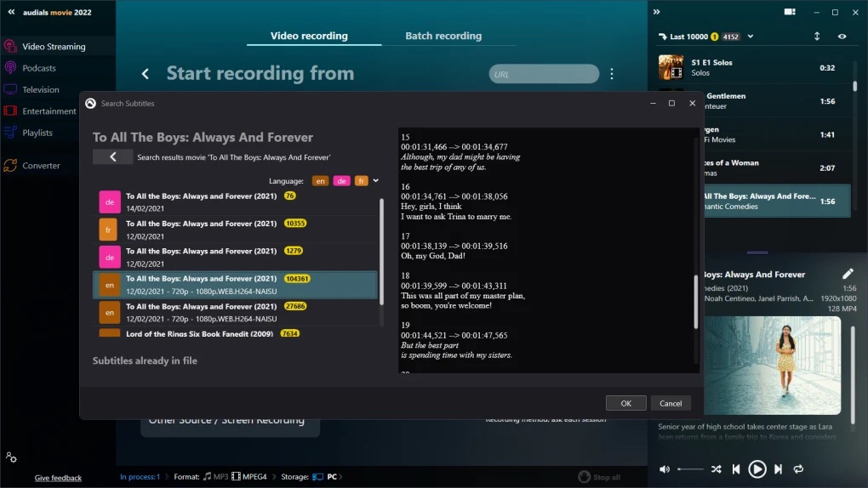This screenshot has height=488, width=868.
Task: Click subtitle preview text scrollbar
Action: tap(696, 302)
